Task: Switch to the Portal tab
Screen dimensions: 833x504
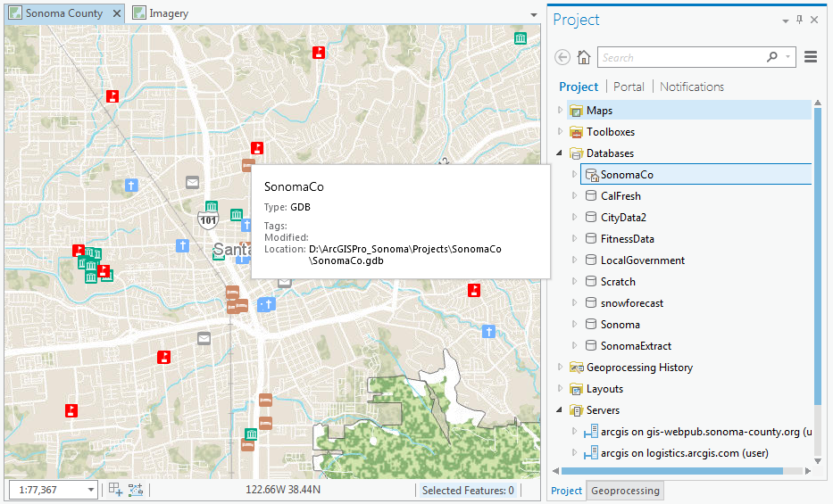Action: (629, 87)
